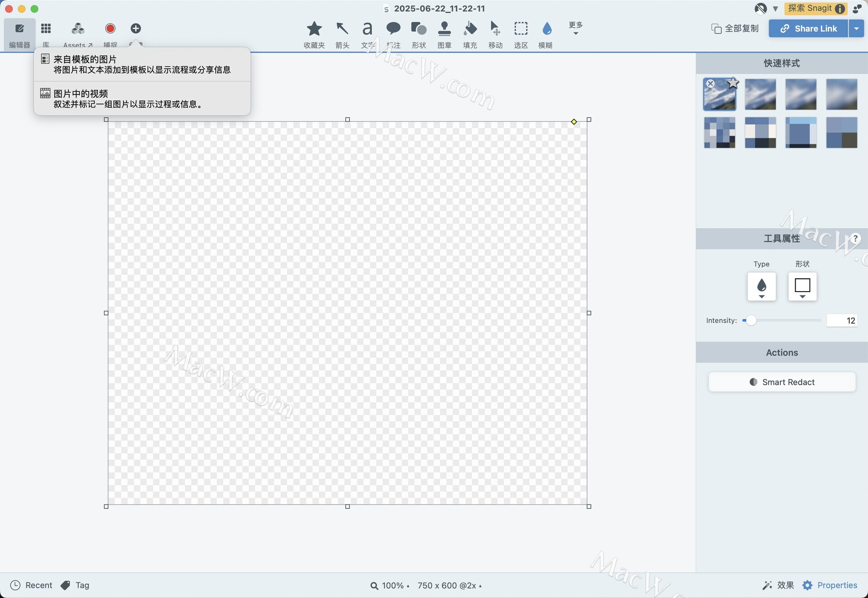
Task: Click the Intensity value field showing 12
Action: pyautogui.click(x=842, y=320)
